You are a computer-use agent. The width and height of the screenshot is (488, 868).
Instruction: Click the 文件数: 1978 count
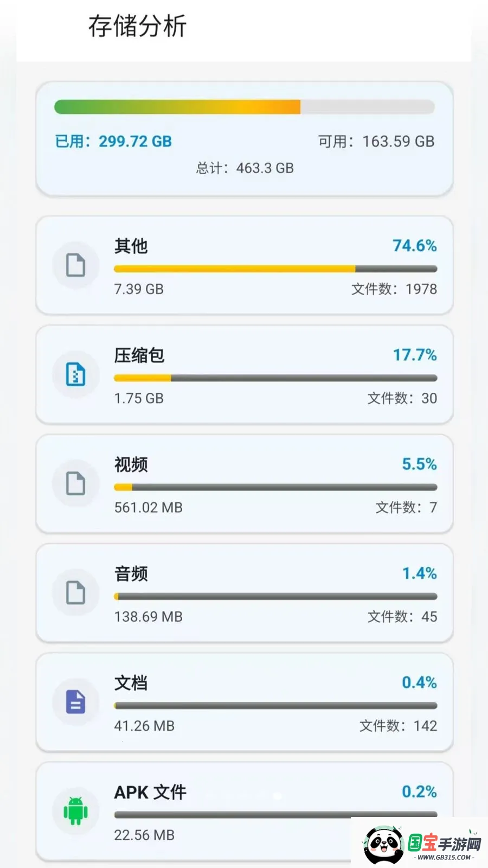point(394,289)
